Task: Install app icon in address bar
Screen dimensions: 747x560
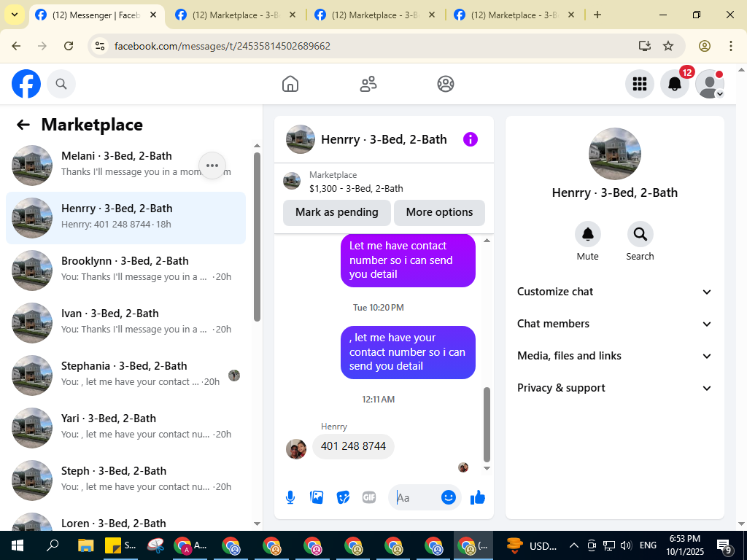Action: coord(645,46)
